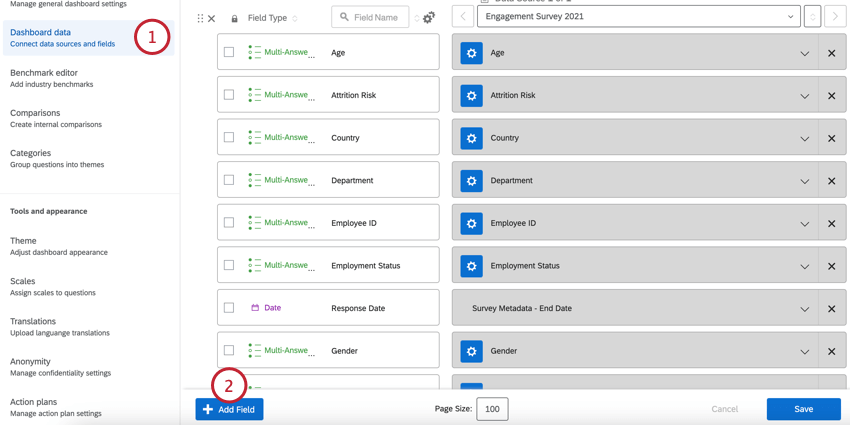This screenshot has height=425, width=850.
Task: Open settings gear for Attrition Risk
Action: [471, 96]
